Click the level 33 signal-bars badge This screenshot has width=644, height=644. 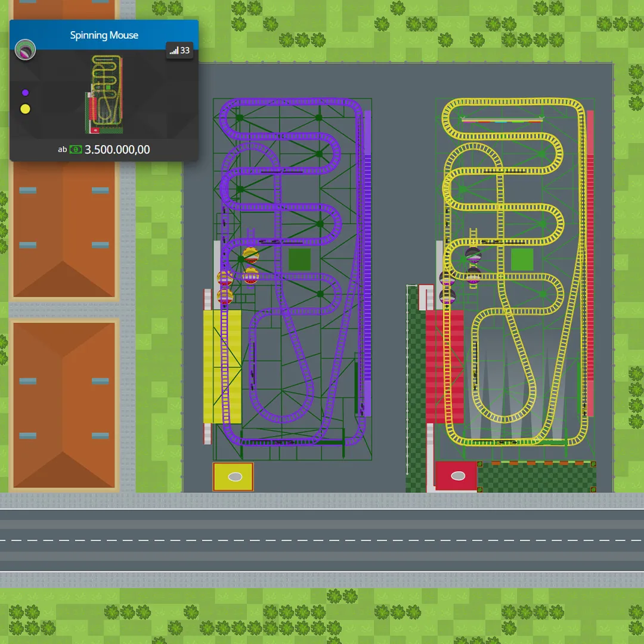[x=179, y=51]
